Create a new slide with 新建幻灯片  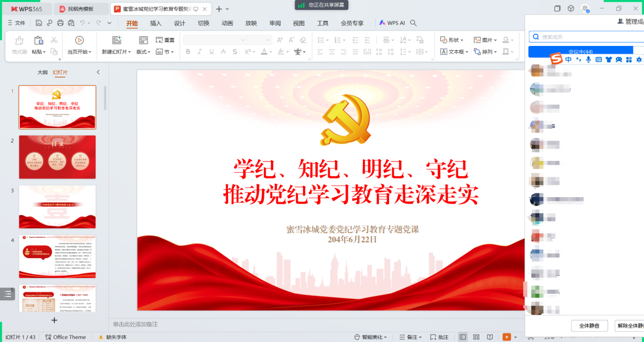(x=117, y=42)
